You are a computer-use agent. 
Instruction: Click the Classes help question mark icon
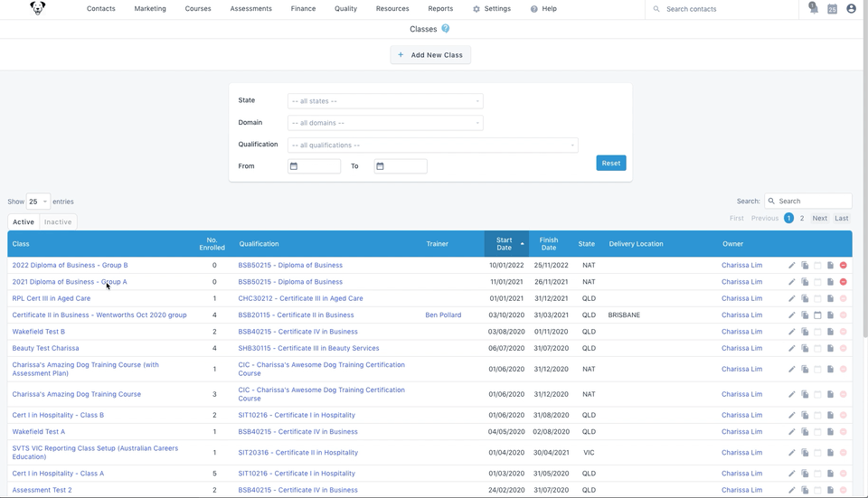point(446,29)
